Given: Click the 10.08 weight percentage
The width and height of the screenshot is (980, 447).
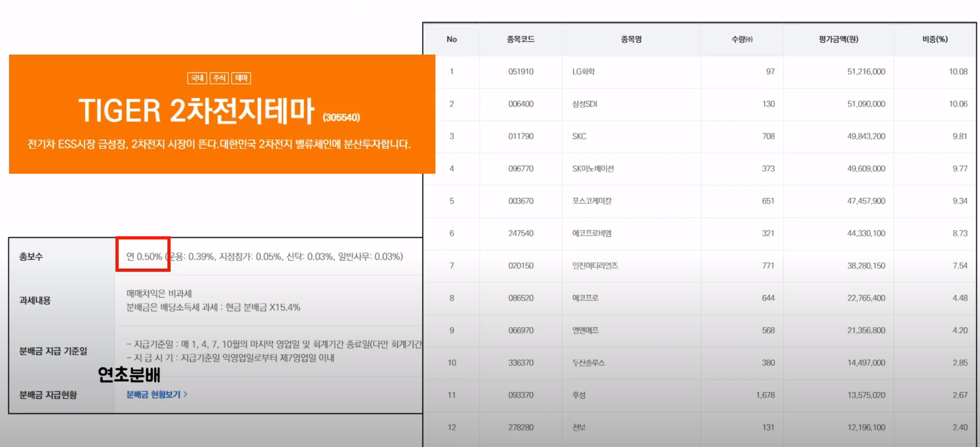Looking at the screenshot, I should [x=958, y=72].
